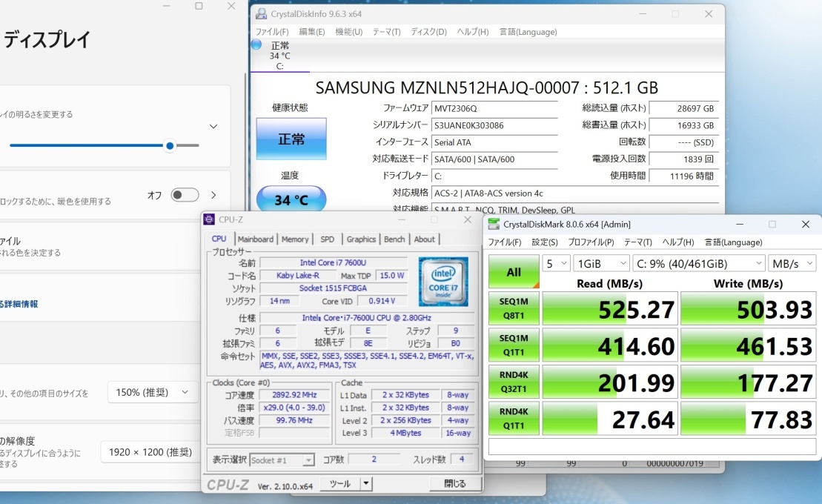
Task: Switch to the About tab in CPU-Z
Action: (x=425, y=239)
